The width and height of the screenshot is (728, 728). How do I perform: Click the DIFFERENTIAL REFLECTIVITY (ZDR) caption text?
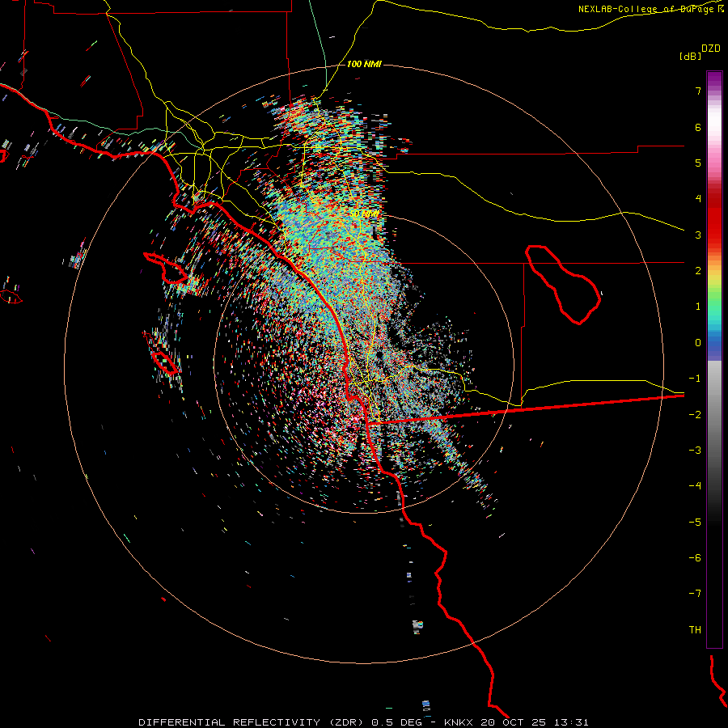[x=251, y=722]
